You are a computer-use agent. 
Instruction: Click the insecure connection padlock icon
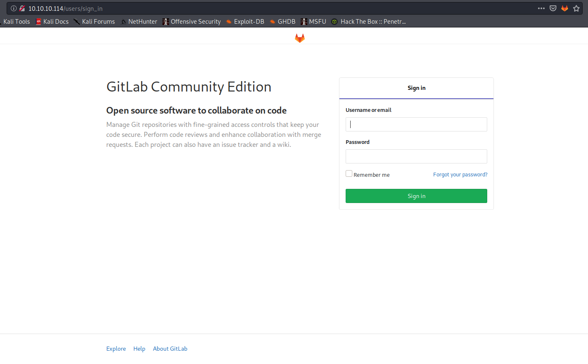(x=22, y=8)
